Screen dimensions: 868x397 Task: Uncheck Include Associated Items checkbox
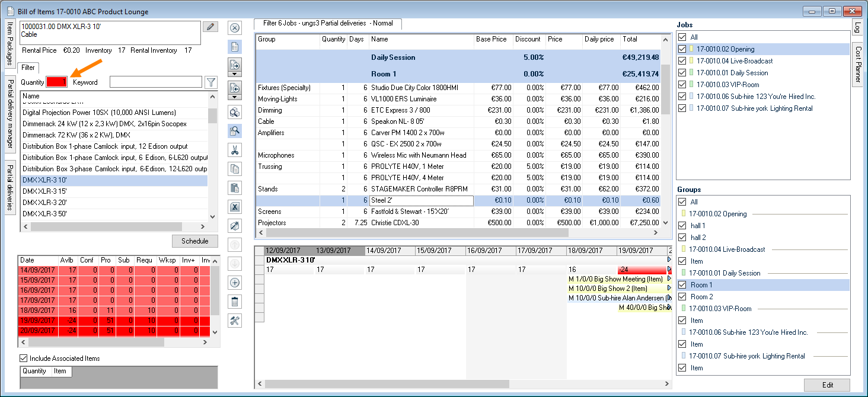[x=24, y=358]
